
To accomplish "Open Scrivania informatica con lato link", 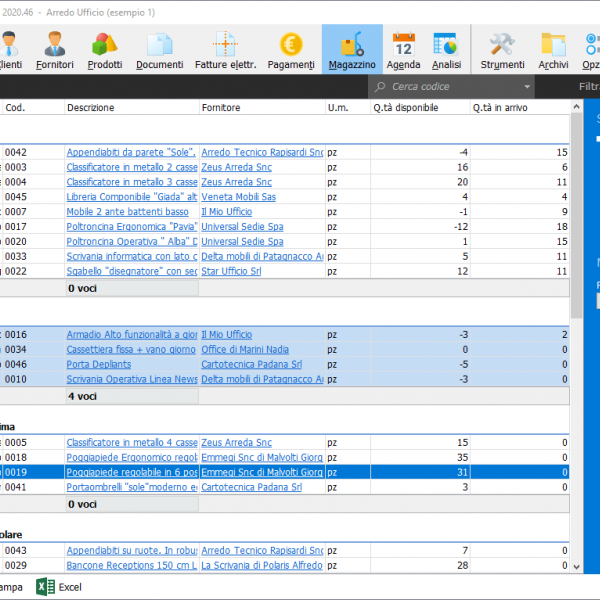I will 132,257.
